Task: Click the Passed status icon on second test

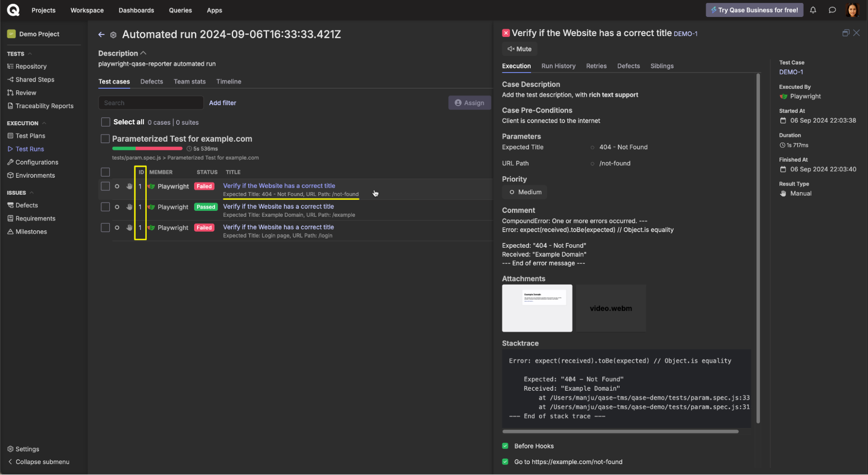Action: point(206,206)
